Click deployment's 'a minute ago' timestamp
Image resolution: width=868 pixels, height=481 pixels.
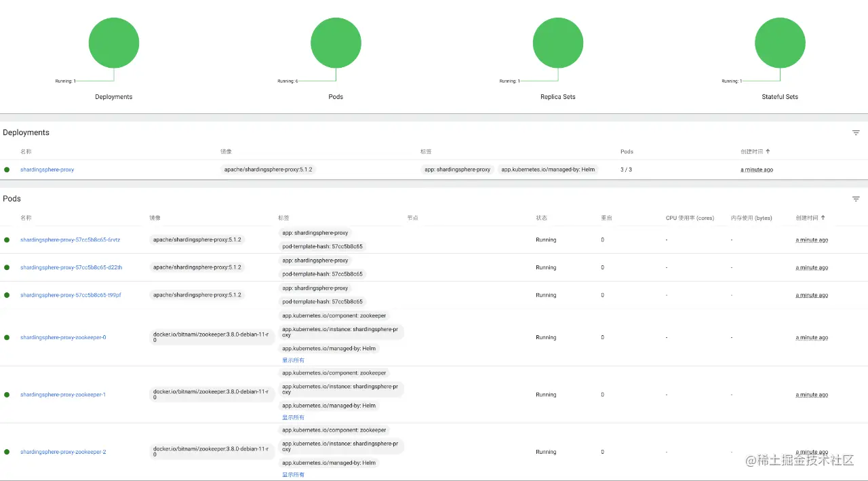click(757, 170)
